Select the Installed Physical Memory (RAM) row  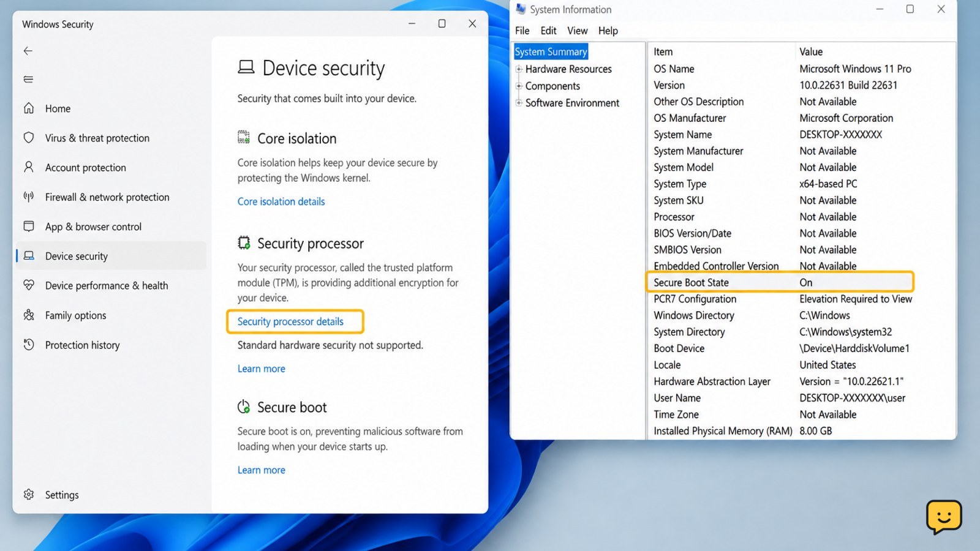click(x=801, y=431)
